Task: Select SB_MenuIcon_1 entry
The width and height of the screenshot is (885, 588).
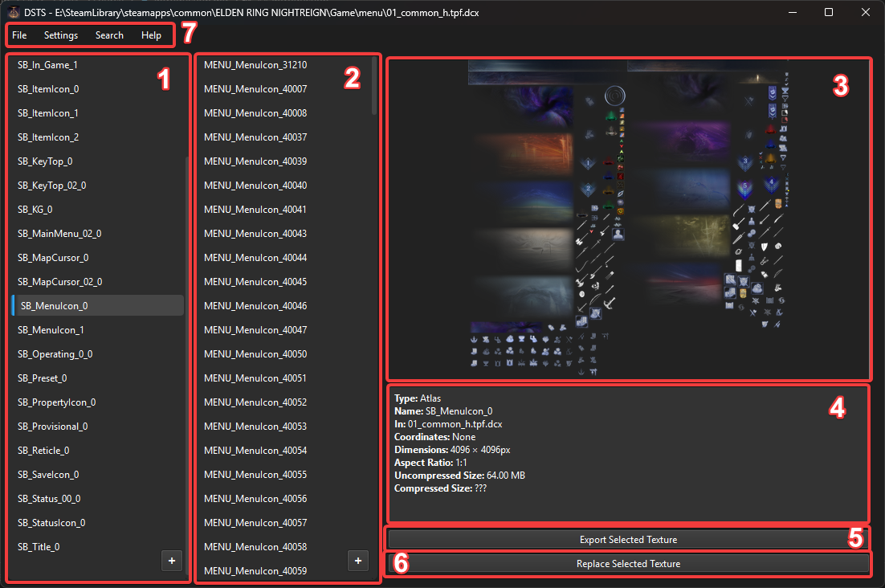Action: tap(98, 329)
